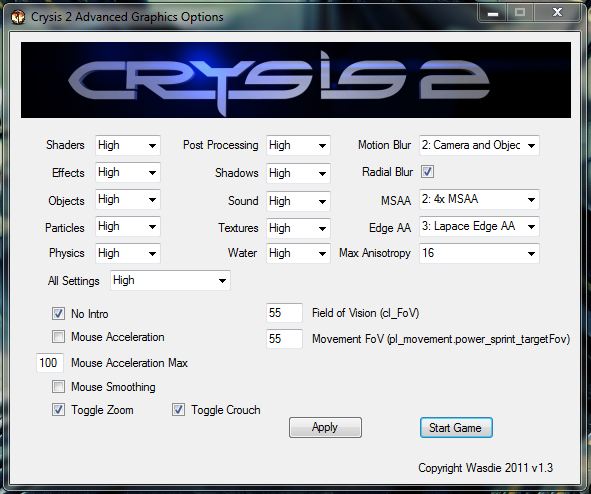Viewport: 591px width, 494px height.
Task: Open the Effects quality dropdown
Action: (x=128, y=173)
